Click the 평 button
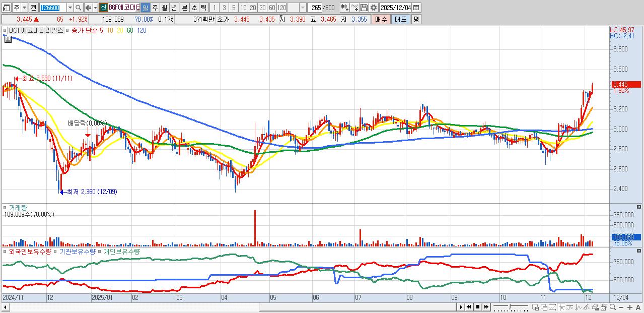 pos(416,19)
